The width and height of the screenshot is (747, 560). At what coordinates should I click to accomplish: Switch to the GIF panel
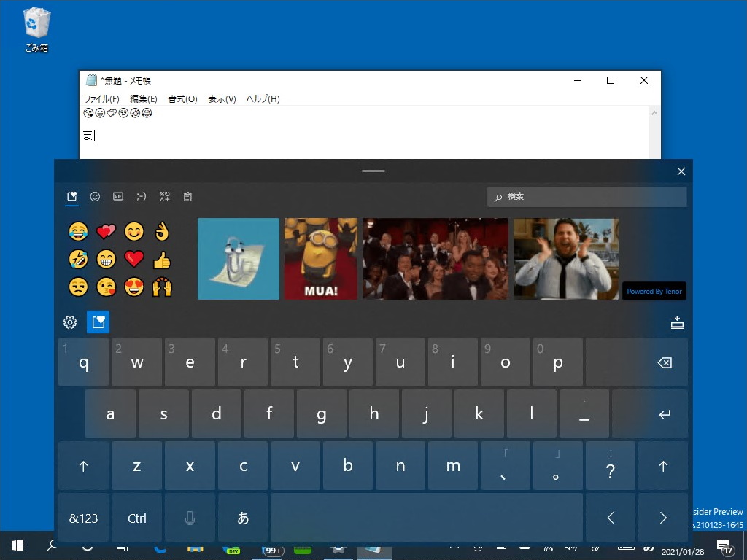pos(118,196)
